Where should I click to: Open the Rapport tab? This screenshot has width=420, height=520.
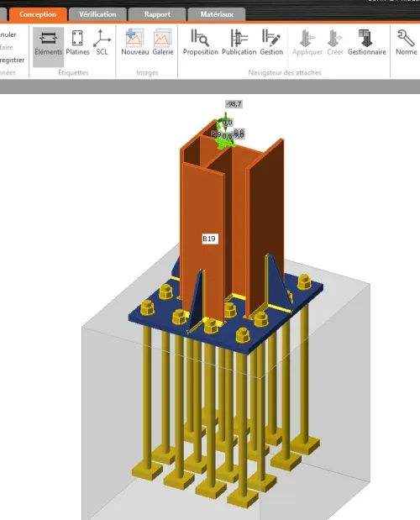pyautogui.click(x=157, y=14)
